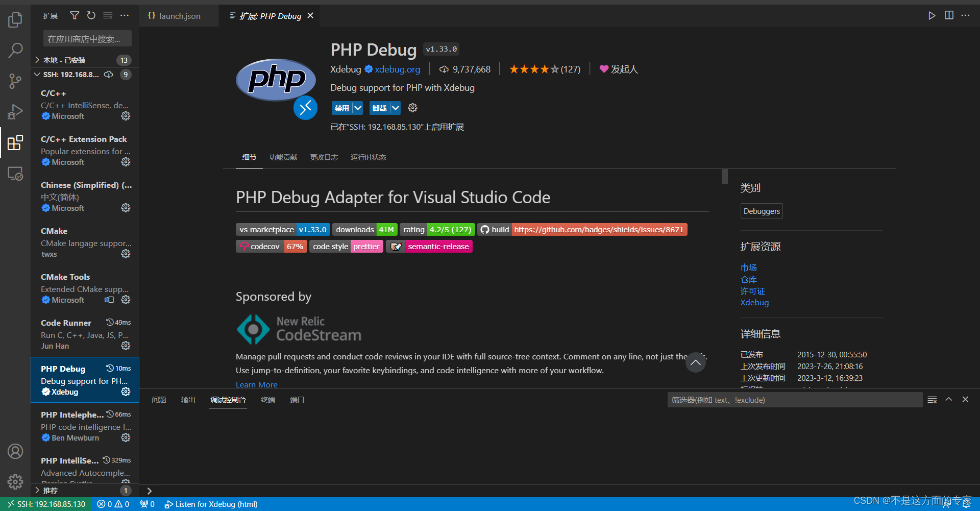Open extensions view more actions menu

pos(125,15)
